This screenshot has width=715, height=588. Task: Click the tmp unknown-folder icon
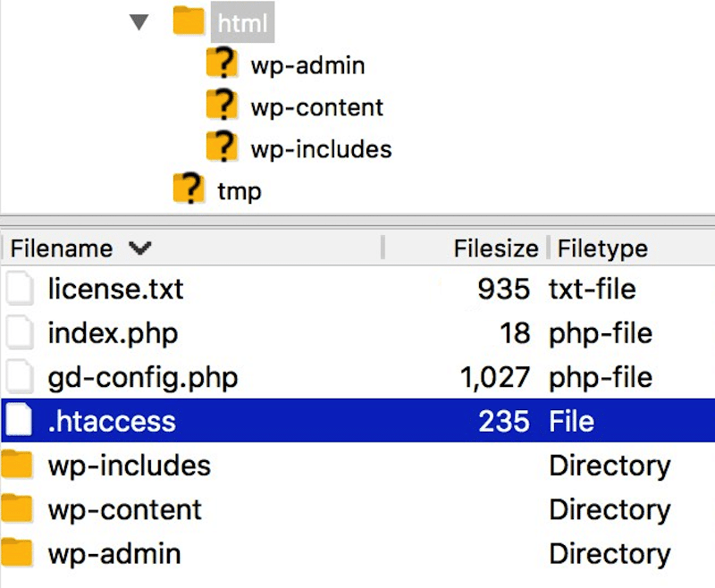189,189
